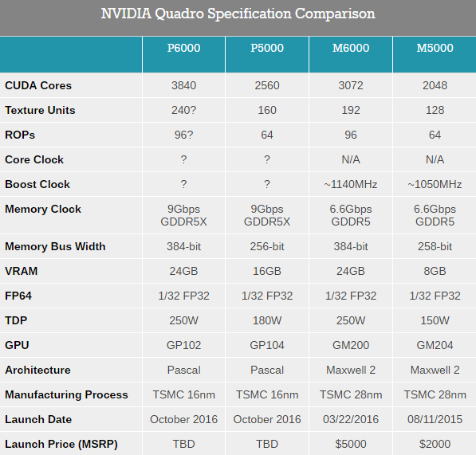
Task: Click the GP104 GPU cell
Action: pyautogui.click(x=267, y=345)
